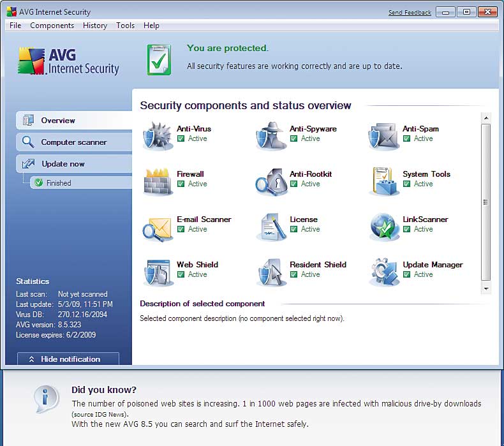Click the LinkScanner Active checkbox

[406, 229]
